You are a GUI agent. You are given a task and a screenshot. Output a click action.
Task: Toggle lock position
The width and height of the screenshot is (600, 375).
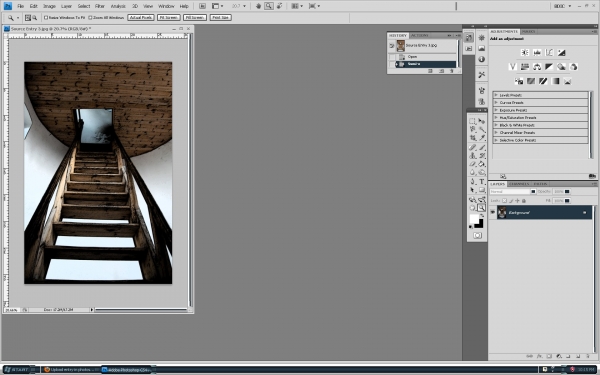(x=517, y=201)
